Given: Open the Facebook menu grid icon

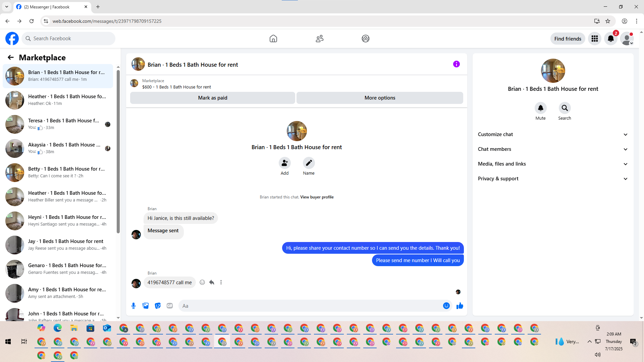Looking at the screenshot, I should (595, 39).
